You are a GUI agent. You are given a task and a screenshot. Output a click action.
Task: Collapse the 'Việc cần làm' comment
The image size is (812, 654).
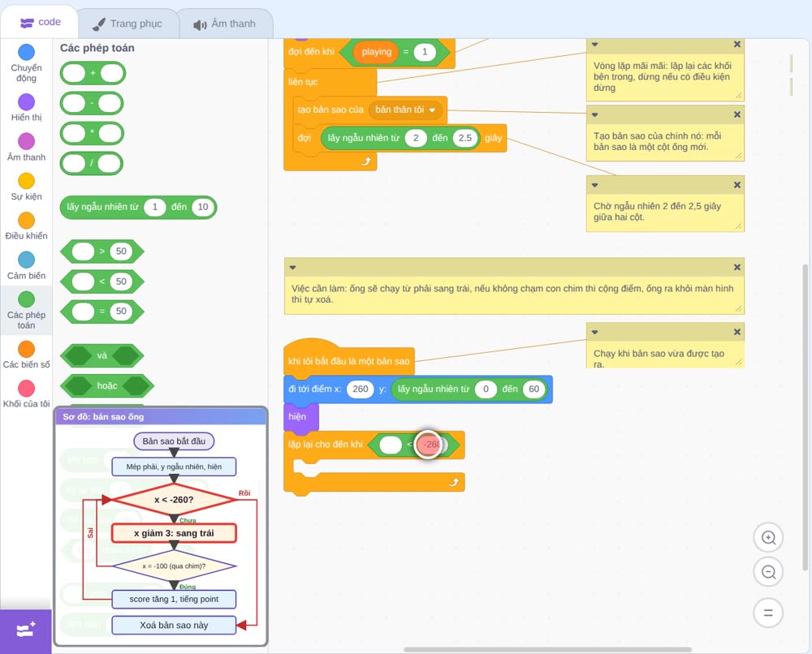(292, 268)
